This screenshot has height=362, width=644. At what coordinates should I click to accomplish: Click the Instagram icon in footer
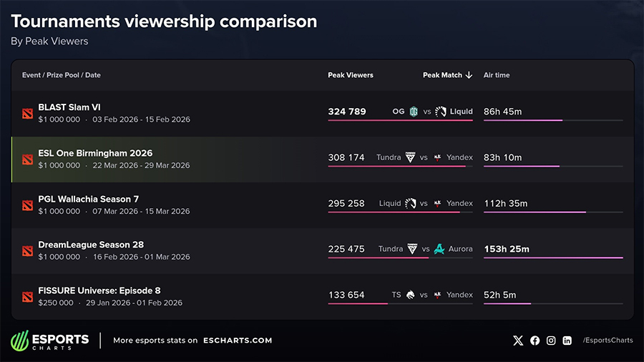[x=551, y=341]
